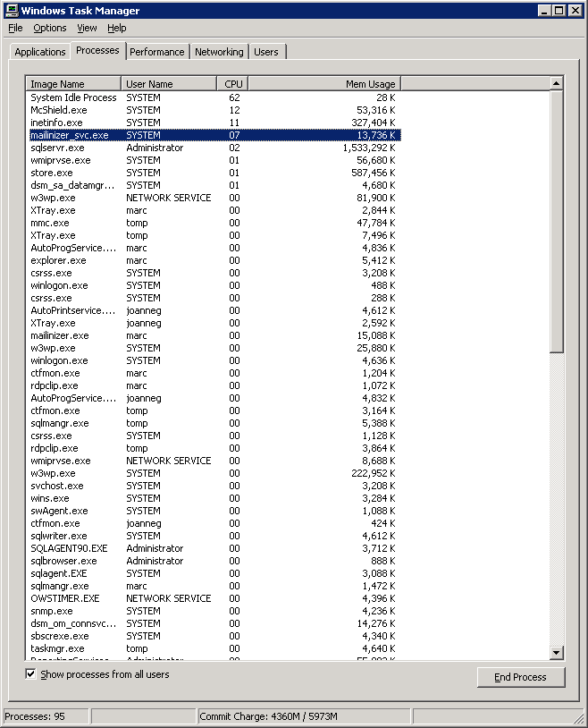The image size is (588, 728).
Task: Select the OWSTIMER.EXE process
Action: 214,599
